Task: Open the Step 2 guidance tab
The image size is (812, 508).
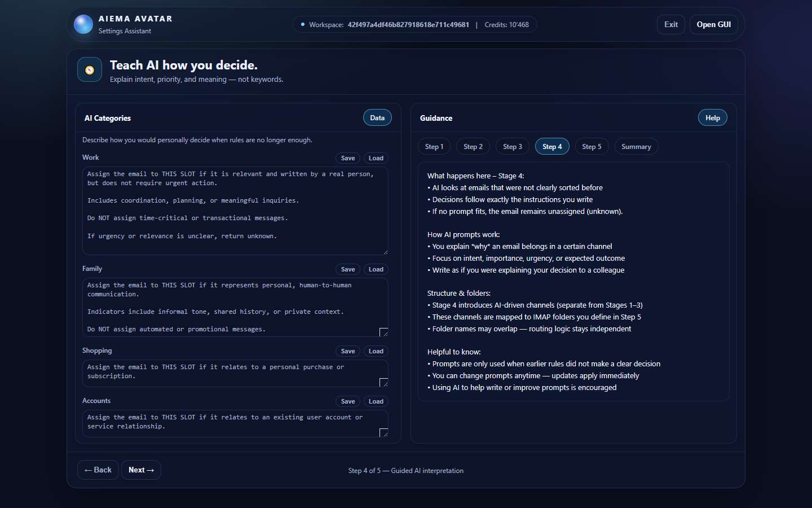Action: (x=473, y=147)
